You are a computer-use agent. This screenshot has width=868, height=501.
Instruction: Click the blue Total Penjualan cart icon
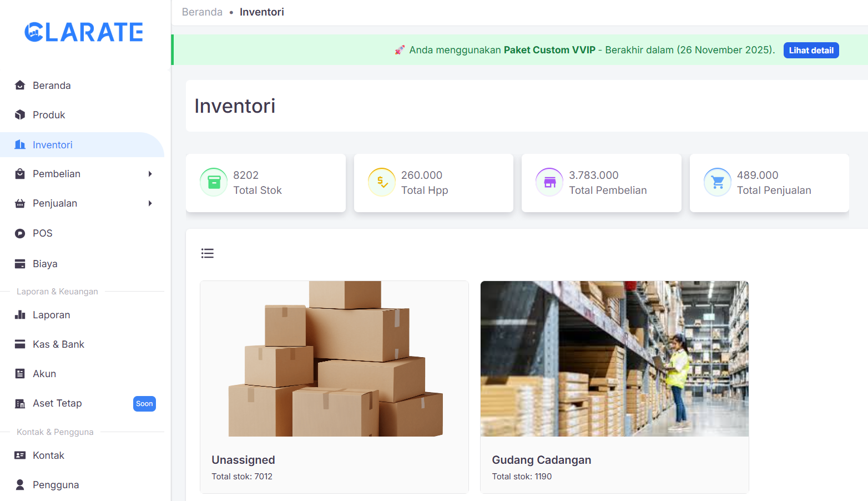[x=718, y=182]
